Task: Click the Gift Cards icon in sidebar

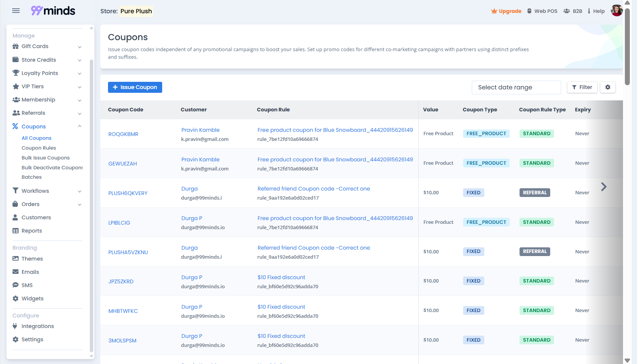Action: coord(16,46)
